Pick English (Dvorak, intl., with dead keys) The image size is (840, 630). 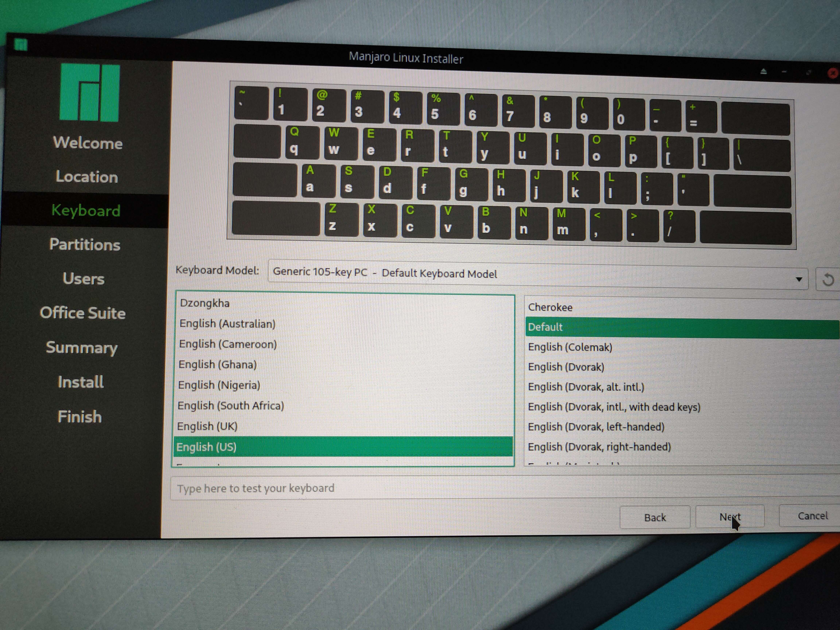pyautogui.click(x=682, y=407)
